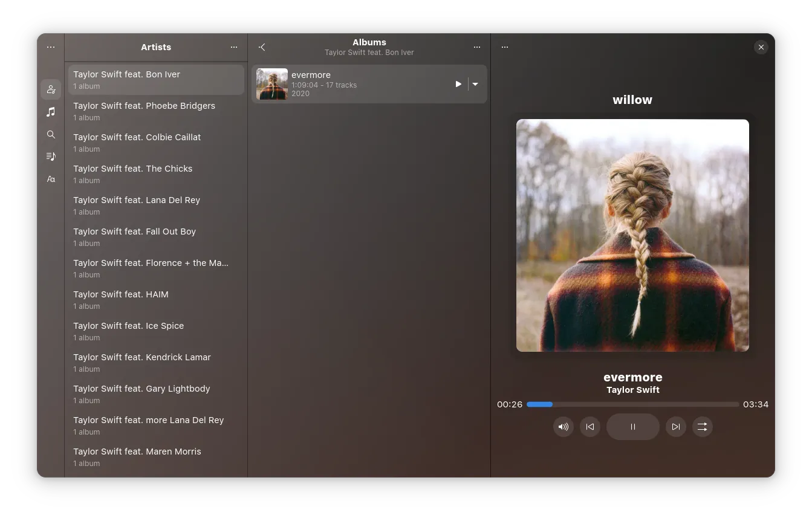Go back from the Albums panel
This screenshot has height=518, width=812.
262,47
